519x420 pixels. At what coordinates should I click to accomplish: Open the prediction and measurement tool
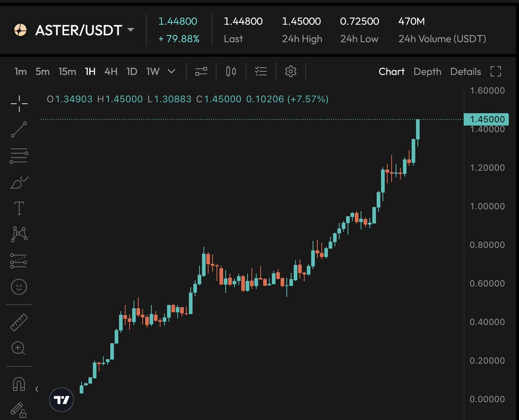click(19, 260)
